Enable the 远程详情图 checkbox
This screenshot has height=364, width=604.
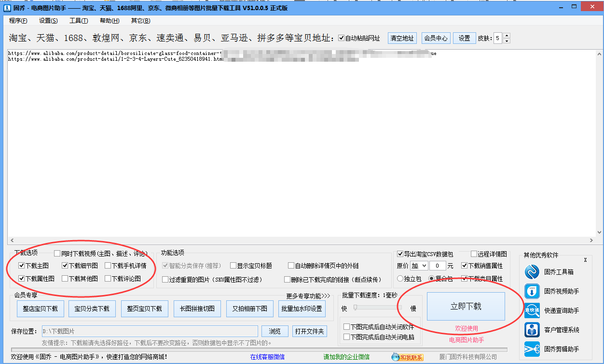click(x=474, y=254)
